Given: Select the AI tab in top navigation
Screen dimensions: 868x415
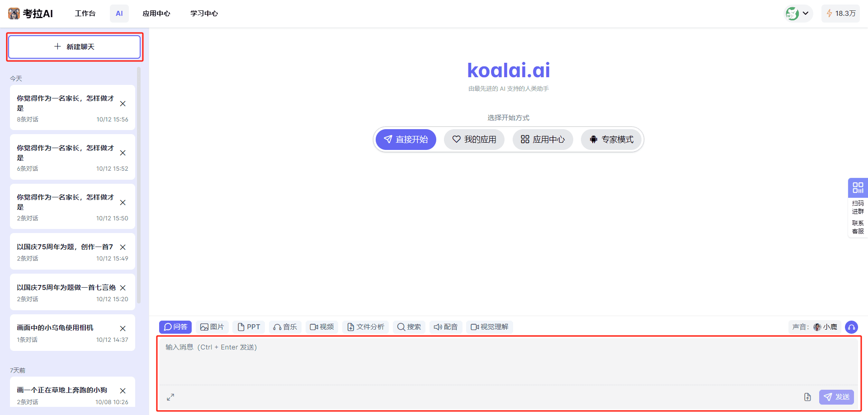Looking at the screenshot, I should pos(119,14).
